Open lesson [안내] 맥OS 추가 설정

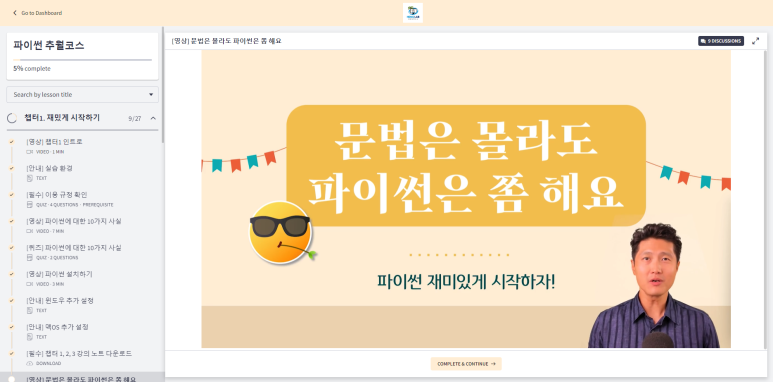pos(57,327)
